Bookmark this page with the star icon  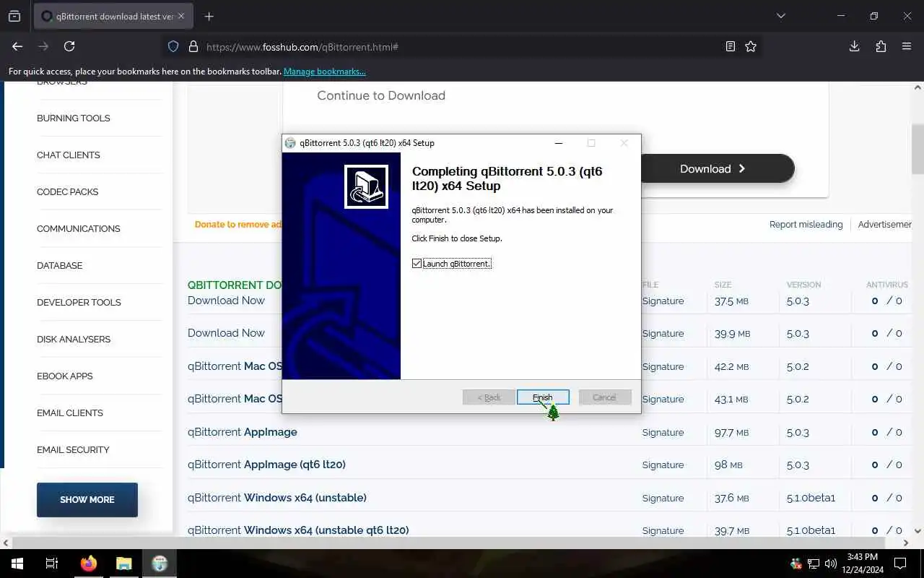(751, 46)
